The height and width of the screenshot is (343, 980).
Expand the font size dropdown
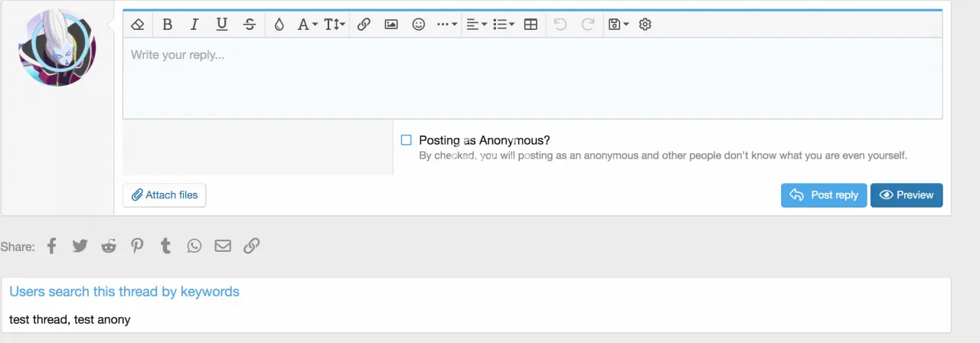(335, 24)
